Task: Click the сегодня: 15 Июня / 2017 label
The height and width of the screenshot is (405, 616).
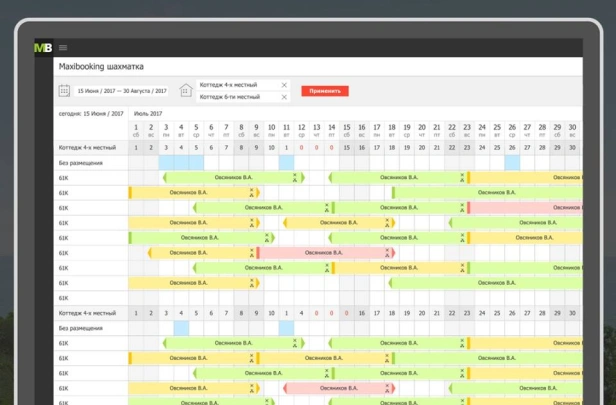Action: pyautogui.click(x=91, y=114)
